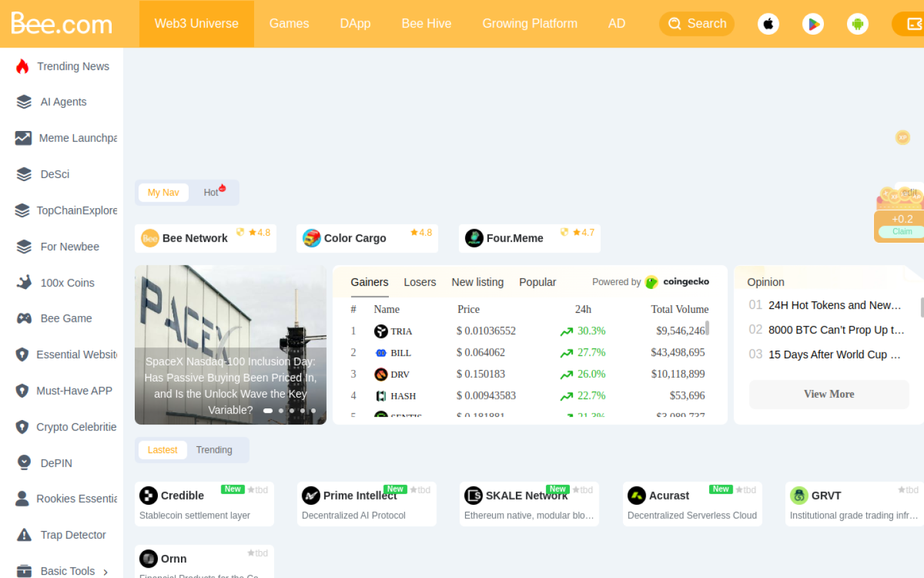This screenshot has height=578, width=924.
Task: Open the Android APK download icon
Action: point(857,24)
